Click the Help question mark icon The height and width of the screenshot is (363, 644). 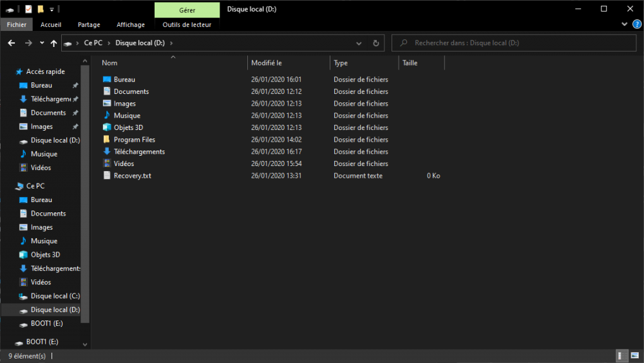pyautogui.click(x=637, y=24)
